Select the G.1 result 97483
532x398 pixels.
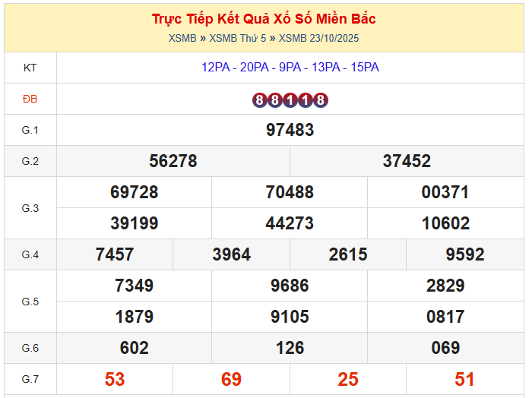[x=290, y=130]
